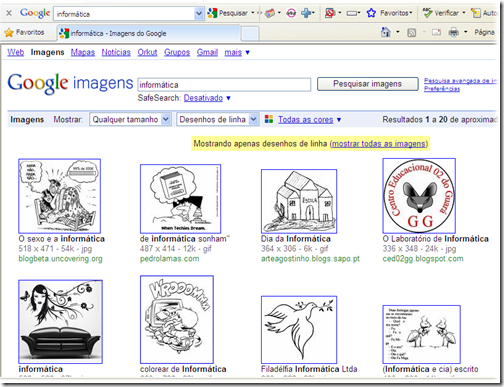
Task: Click the IE Home icon
Action: pyautogui.click(x=386, y=32)
